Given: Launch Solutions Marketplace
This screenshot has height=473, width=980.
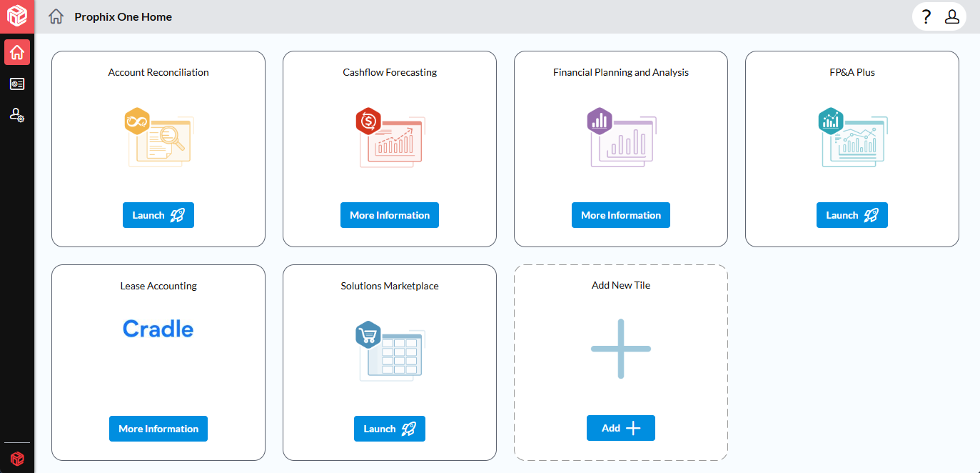Looking at the screenshot, I should click(390, 429).
